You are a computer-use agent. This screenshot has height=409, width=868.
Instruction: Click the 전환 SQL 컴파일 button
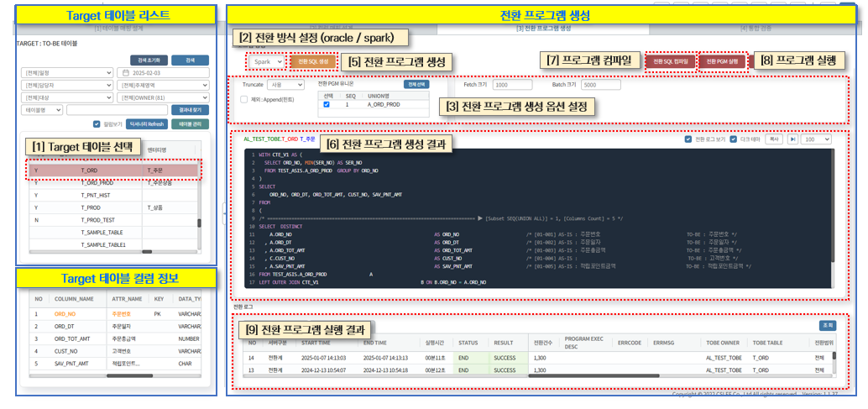click(x=670, y=61)
